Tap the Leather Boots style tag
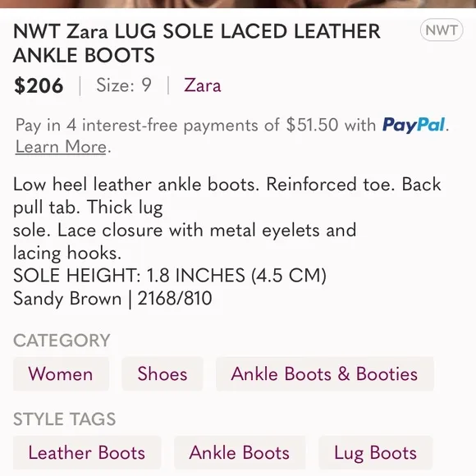Image resolution: width=476 pixels, height=476 pixels. pyautogui.click(x=87, y=453)
